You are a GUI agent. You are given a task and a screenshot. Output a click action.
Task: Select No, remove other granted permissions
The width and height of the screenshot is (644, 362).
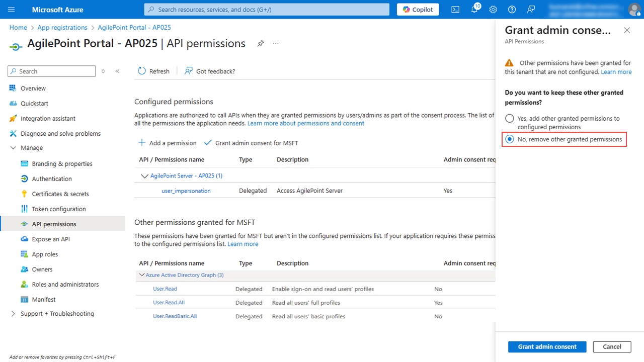pos(510,139)
